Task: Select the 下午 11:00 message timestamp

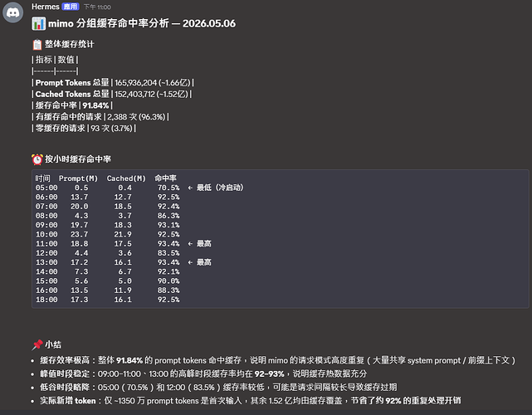Action: click(x=97, y=7)
